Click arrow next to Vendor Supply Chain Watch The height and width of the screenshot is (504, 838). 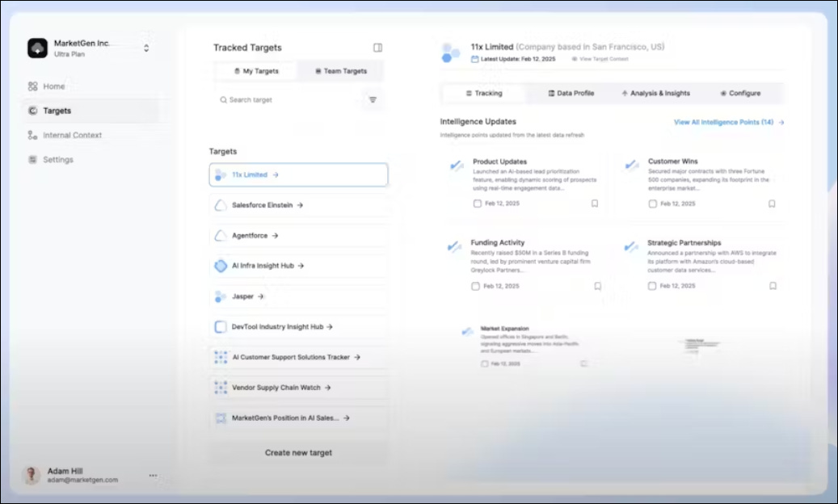[327, 388]
